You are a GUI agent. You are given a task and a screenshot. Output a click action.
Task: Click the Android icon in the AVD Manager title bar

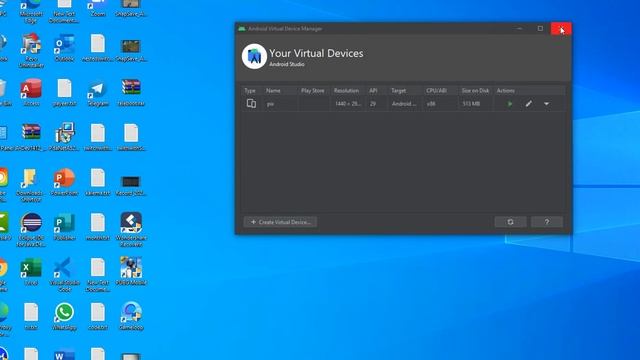tap(242, 29)
